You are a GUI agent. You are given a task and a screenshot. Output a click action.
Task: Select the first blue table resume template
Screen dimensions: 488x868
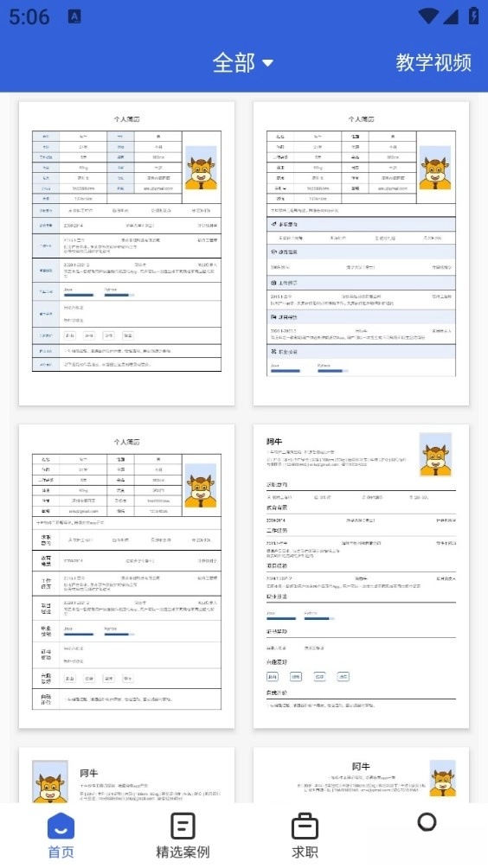pyautogui.click(x=127, y=253)
